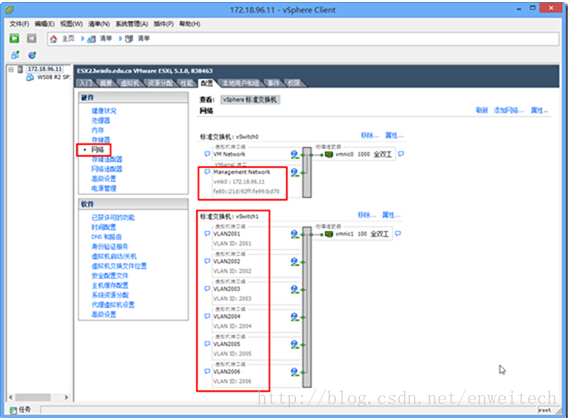Open 已获许可的功能 under software

pos(113,218)
